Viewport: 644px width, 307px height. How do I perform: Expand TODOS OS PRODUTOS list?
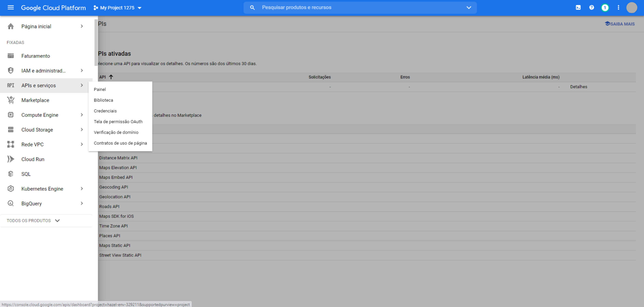point(33,220)
